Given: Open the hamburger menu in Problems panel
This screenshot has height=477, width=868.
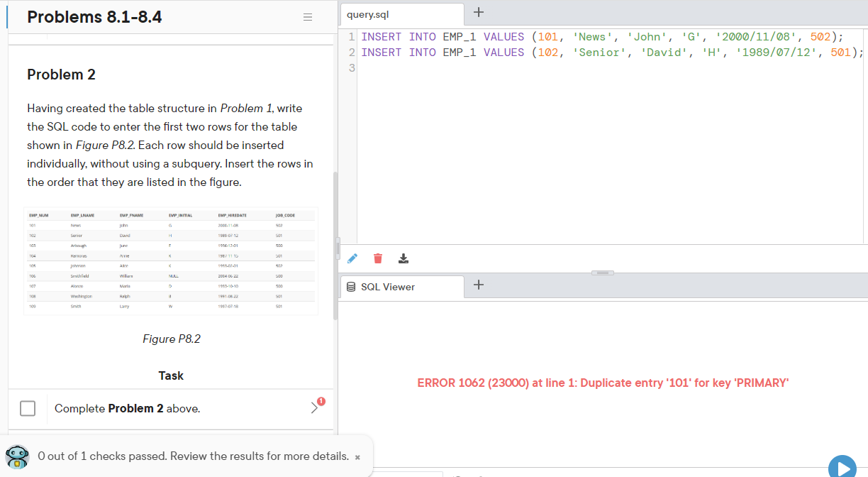Looking at the screenshot, I should coord(308,16).
